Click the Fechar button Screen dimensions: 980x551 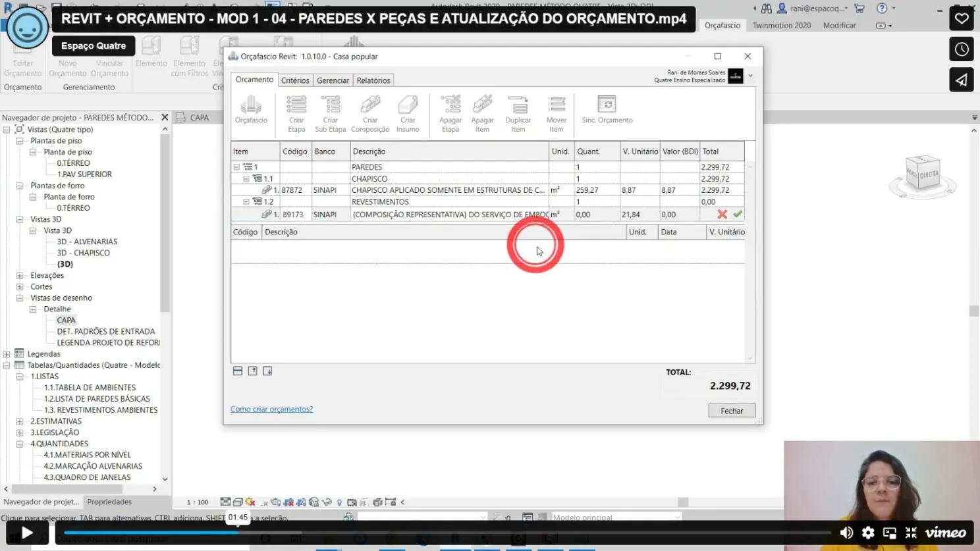pyautogui.click(x=732, y=411)
